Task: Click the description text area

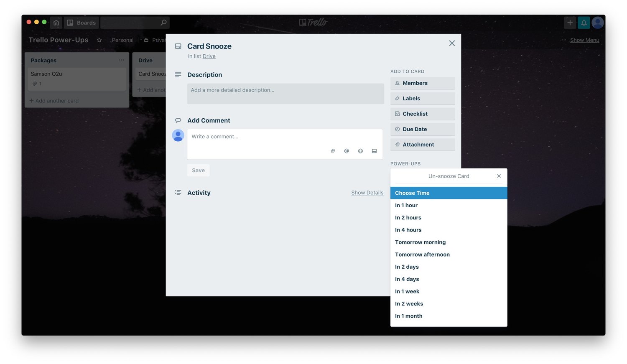Action: coord(285,94)
